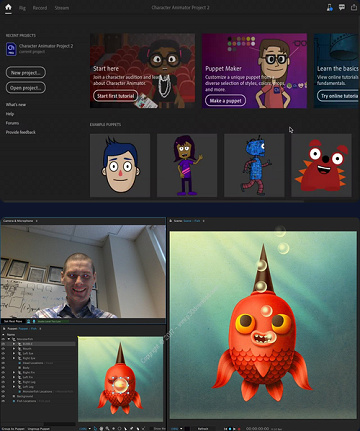360x431 pixels.
Task: Open the red monster example puppet
Action: coord(321,165)
